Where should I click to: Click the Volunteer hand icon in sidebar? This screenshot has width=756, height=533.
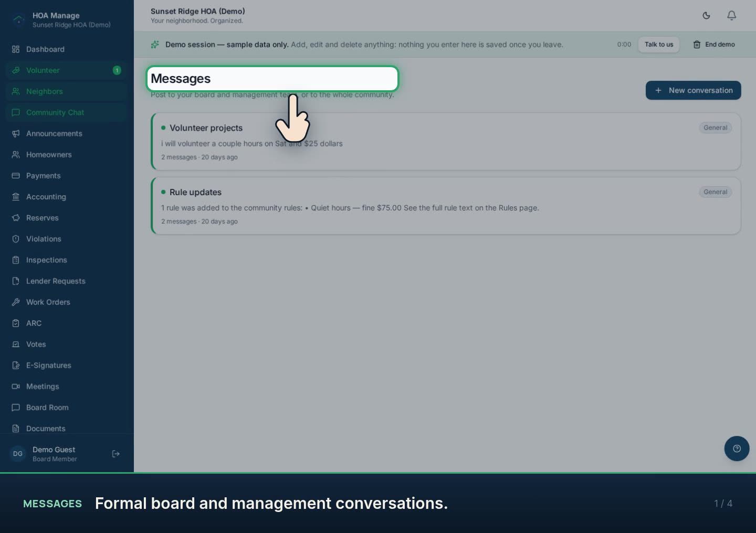pos(16,70)
